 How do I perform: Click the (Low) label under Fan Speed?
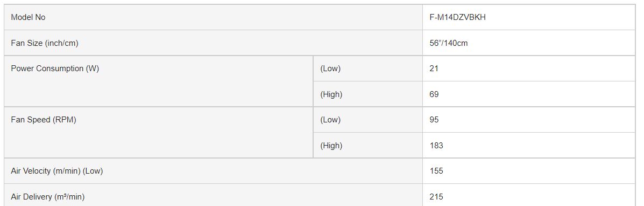[331, 120]
